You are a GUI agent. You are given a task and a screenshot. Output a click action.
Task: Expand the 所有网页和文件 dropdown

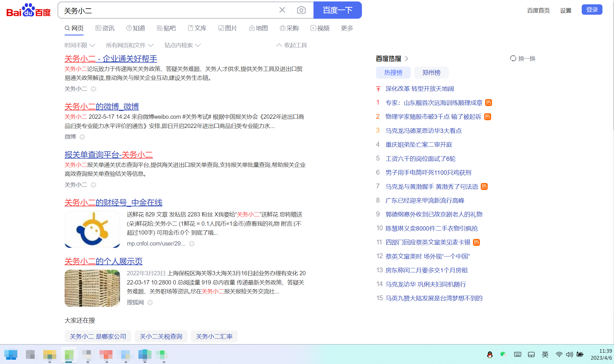pos(130,45)
